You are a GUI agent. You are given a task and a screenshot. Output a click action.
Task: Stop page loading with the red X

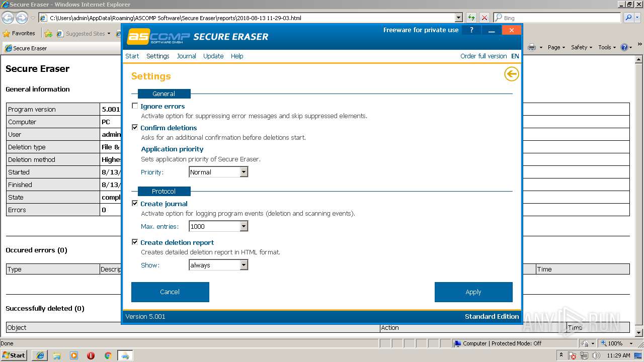click(484, 18)
